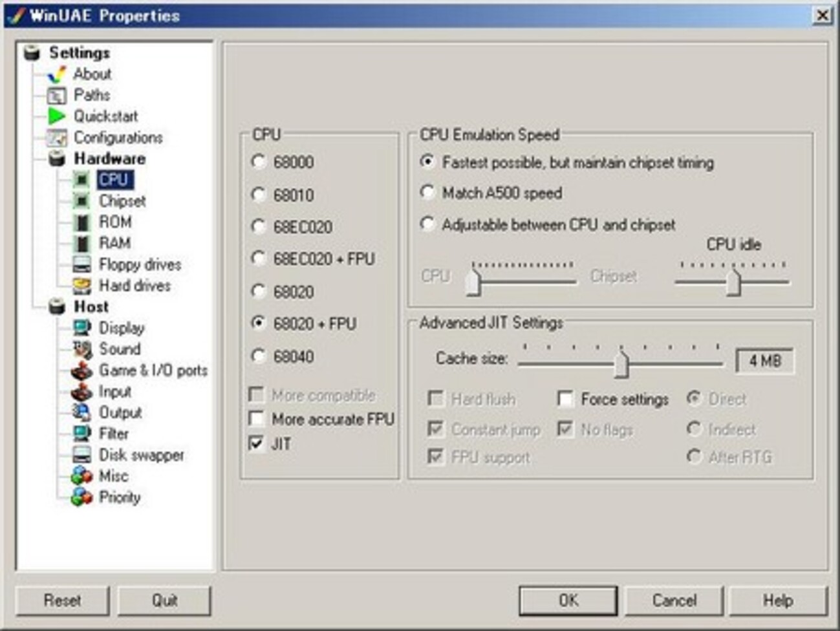Viewport: 840px width, 631px height.
Task: Open Help with the Help button
Action: 778,601
